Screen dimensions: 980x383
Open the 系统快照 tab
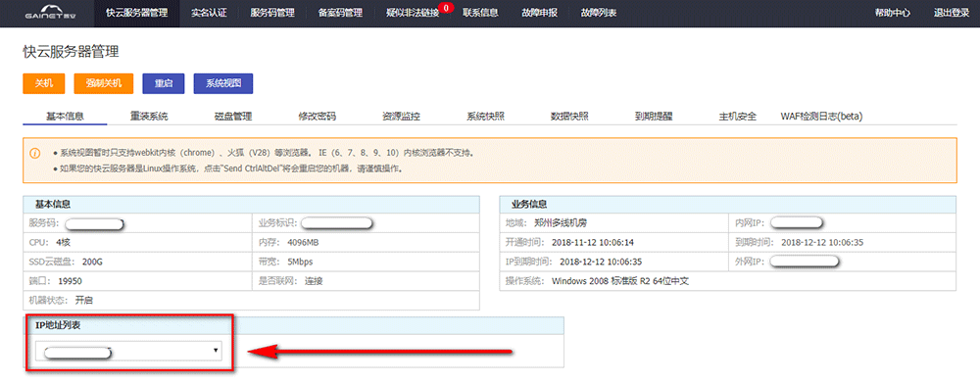click(x=486, y=117)
